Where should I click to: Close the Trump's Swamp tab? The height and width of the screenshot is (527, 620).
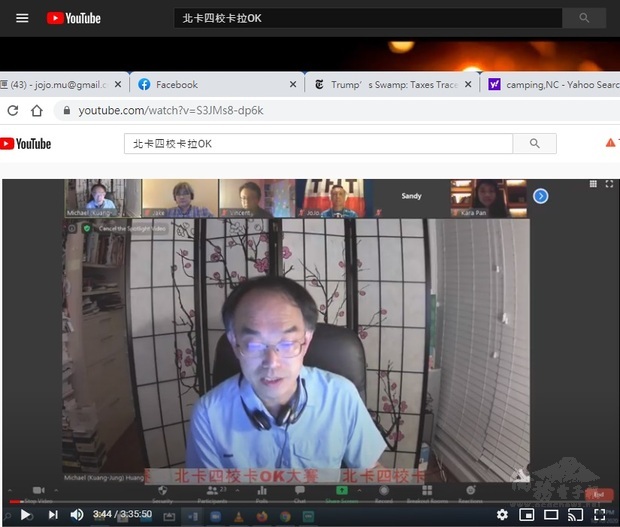pyautogui.click(x=468, y=84)
